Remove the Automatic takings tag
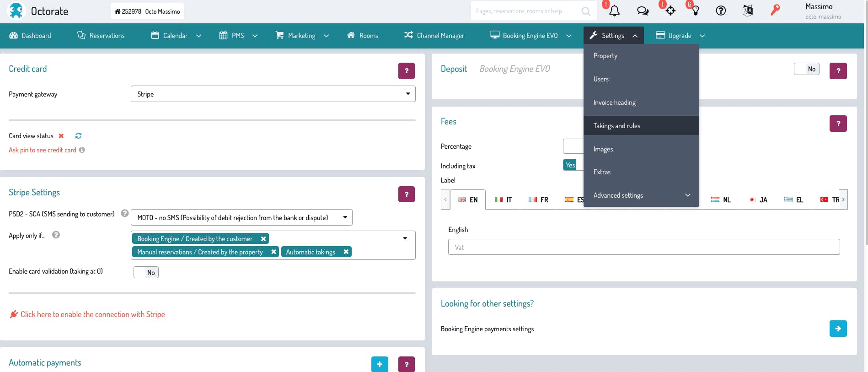 click(x=346, y=252)
